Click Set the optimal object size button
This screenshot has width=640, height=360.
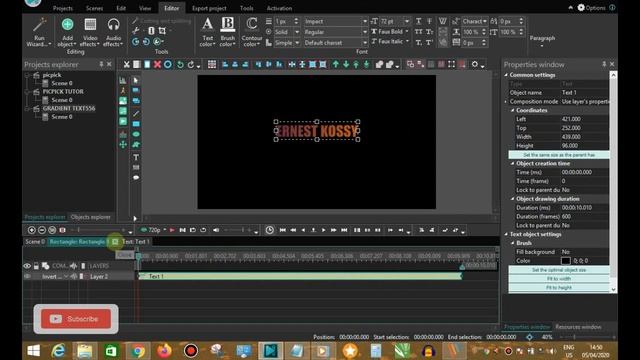coord(559,270)
